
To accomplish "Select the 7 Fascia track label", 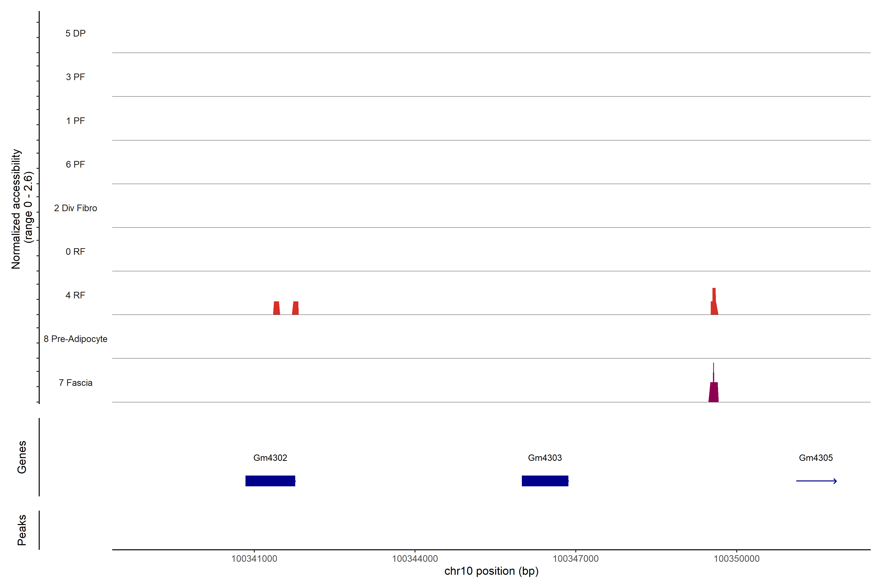I will click(x=75, y=382).
